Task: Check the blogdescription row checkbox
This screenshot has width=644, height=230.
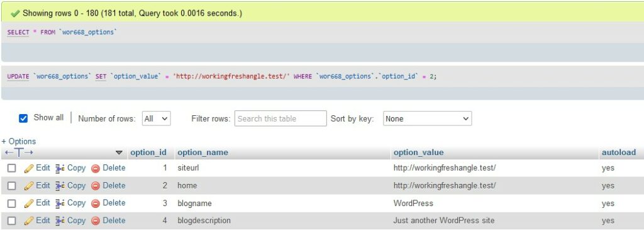Action: [12, 221]
